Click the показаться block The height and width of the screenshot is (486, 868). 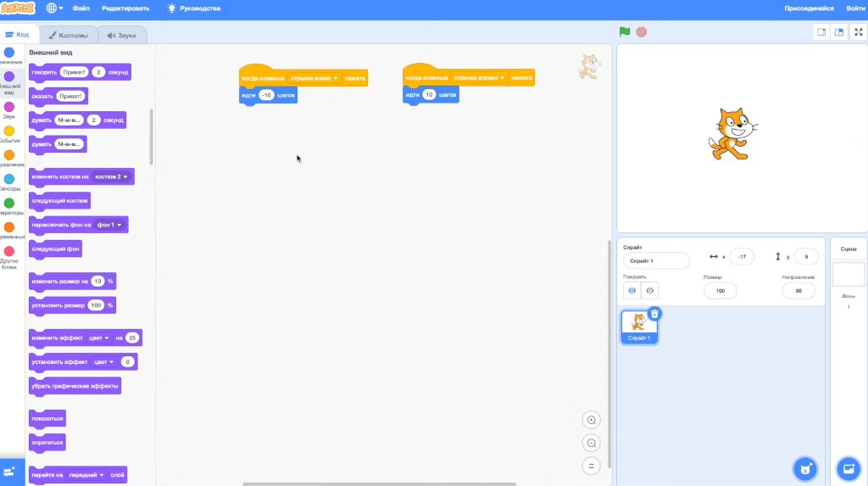47,418
